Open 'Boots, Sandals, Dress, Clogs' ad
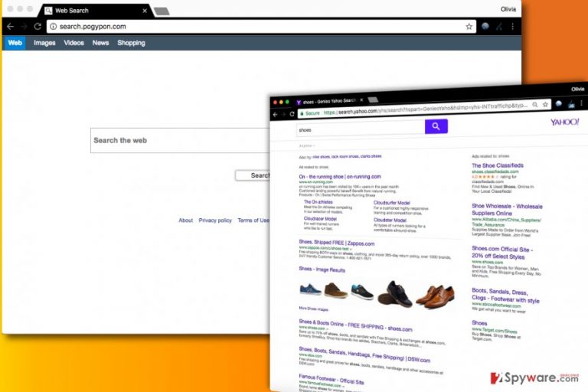This screenshot has width=588, height=392. [505, 296]
